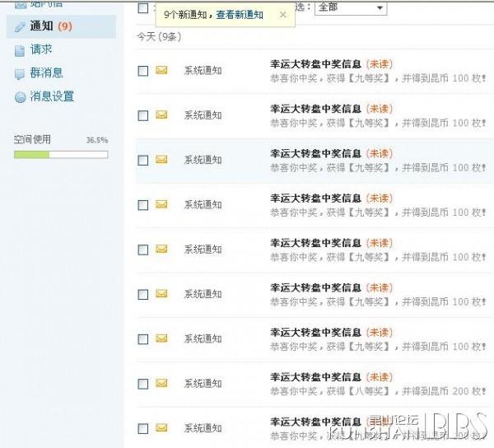Open first 幸运大转盘中奖信息 notification title
The image size is (494, 448).
315,64
